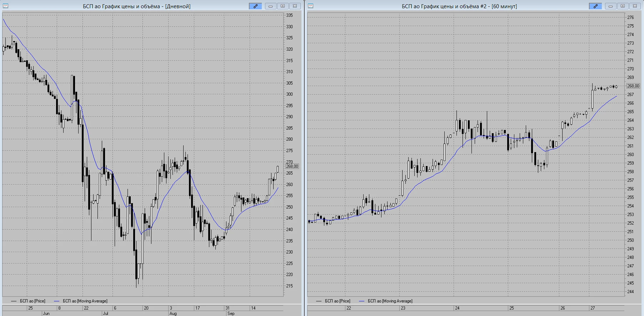Click the date label 14 on the daily time axis
The width and height of the screenshot is (644, 316).
click(x=253, y=308)
